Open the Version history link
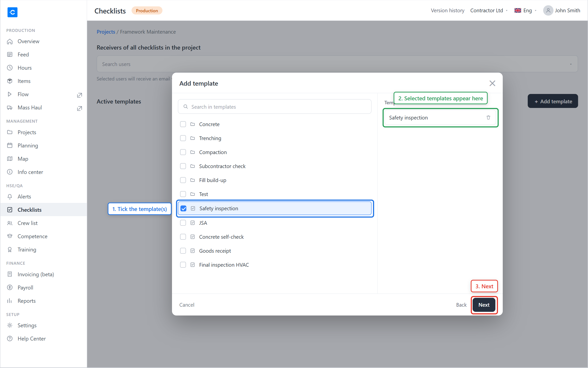The width and height of the screenshot is (588, 368). coord(448,11)
